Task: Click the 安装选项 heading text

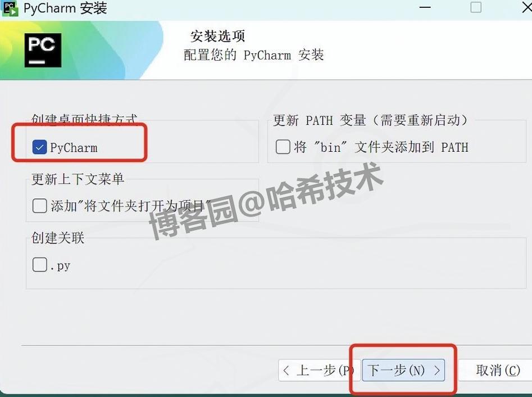Action: (x=217, y=36)
